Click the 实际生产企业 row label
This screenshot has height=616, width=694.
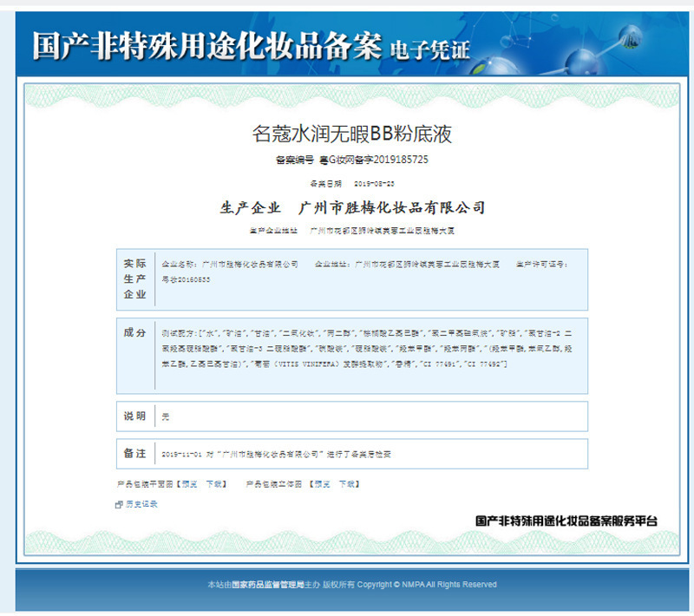tap(135, 279)
